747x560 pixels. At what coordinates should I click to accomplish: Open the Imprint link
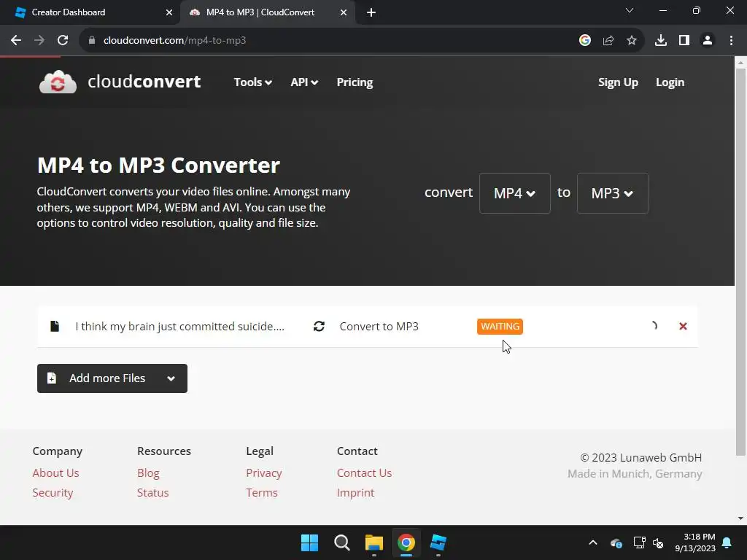click(x=355, y=493)
